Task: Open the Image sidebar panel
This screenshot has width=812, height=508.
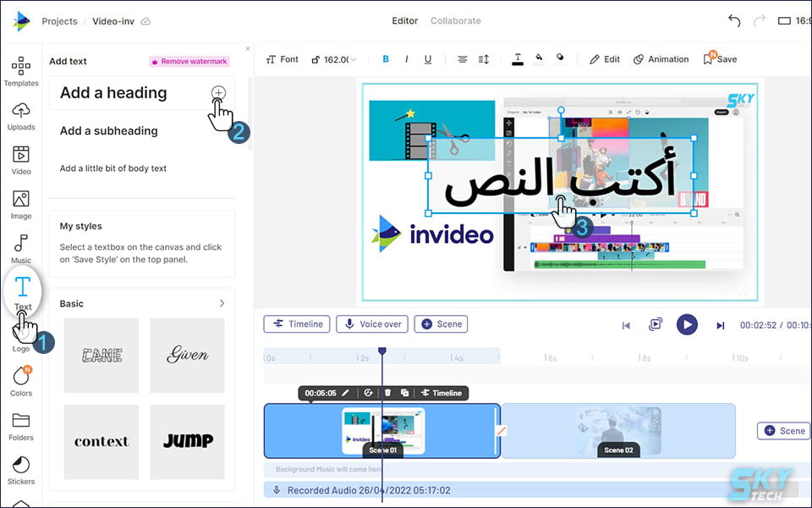Action: click(20, 205)
